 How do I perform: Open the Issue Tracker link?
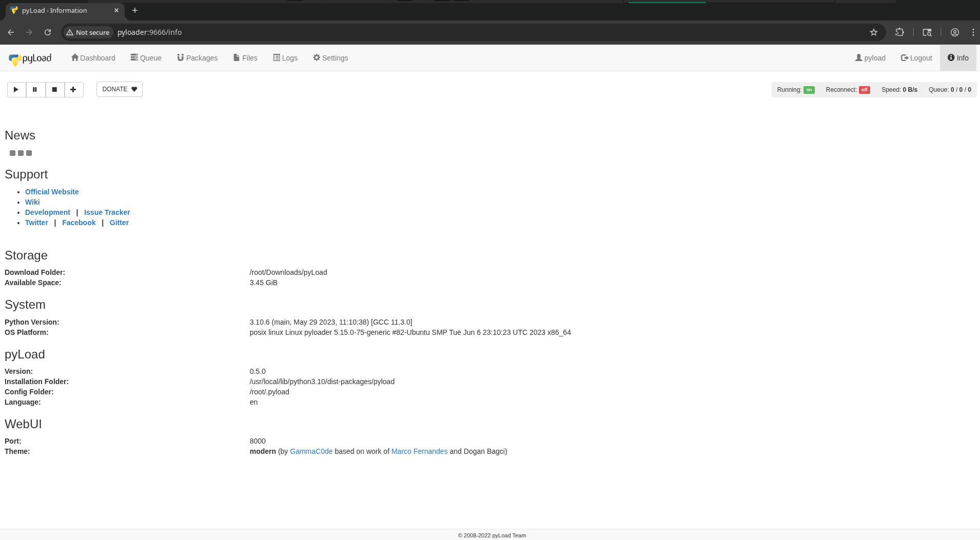[107, 212]
